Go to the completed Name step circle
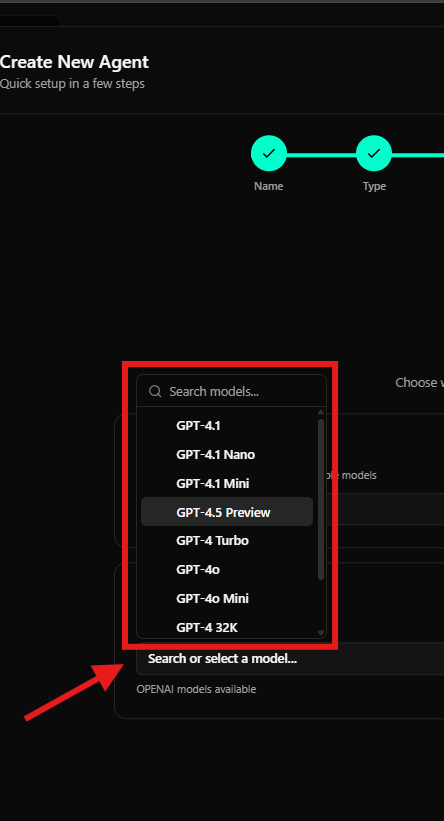This screenshot has height=821, width=444. (269, 153)
